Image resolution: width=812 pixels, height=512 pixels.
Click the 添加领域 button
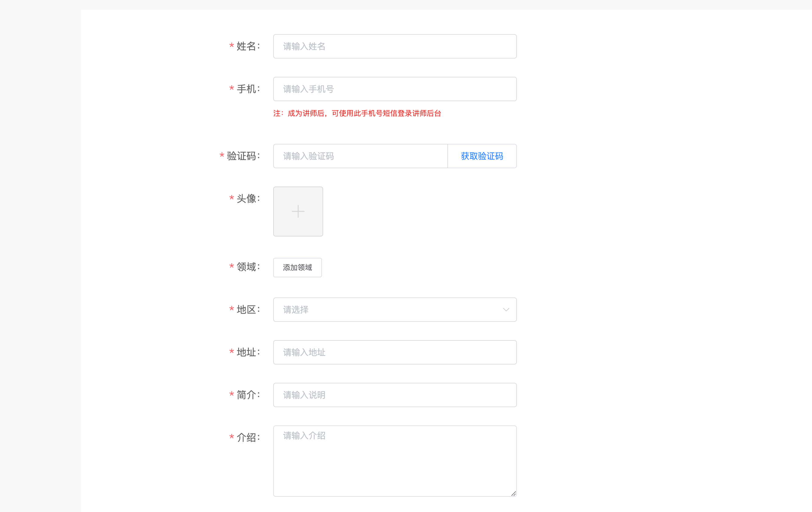coord(297,268)
